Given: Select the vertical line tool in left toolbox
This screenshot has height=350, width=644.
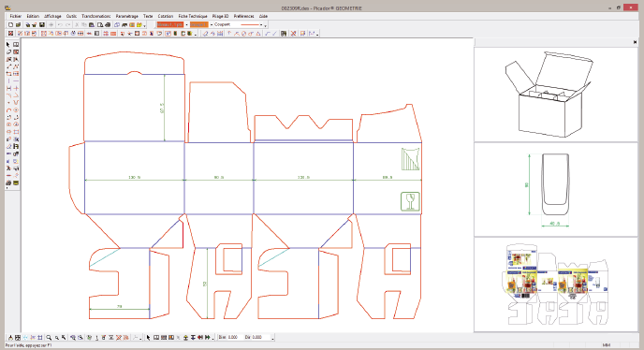Looking at the screenshot, I should [x=8, y=80].
